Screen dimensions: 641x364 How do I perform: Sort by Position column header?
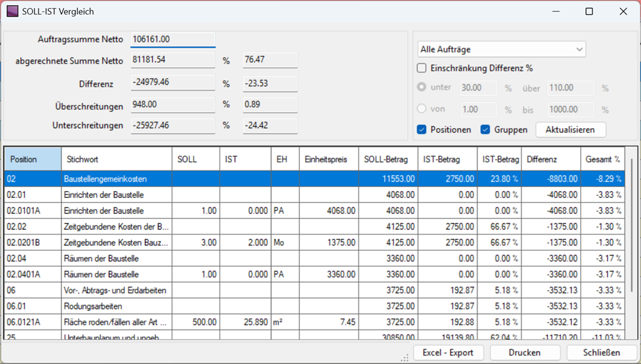click(x=32, y=159)
